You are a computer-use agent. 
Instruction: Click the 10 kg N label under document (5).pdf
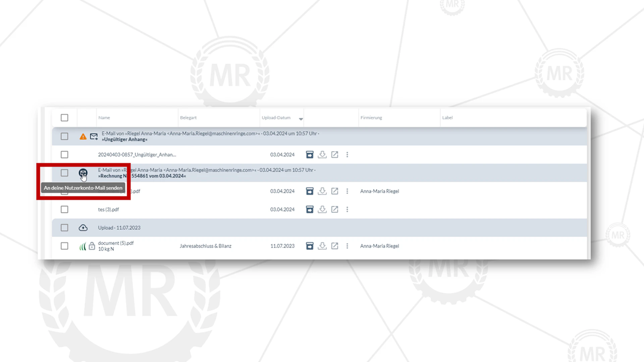point(106,249)
